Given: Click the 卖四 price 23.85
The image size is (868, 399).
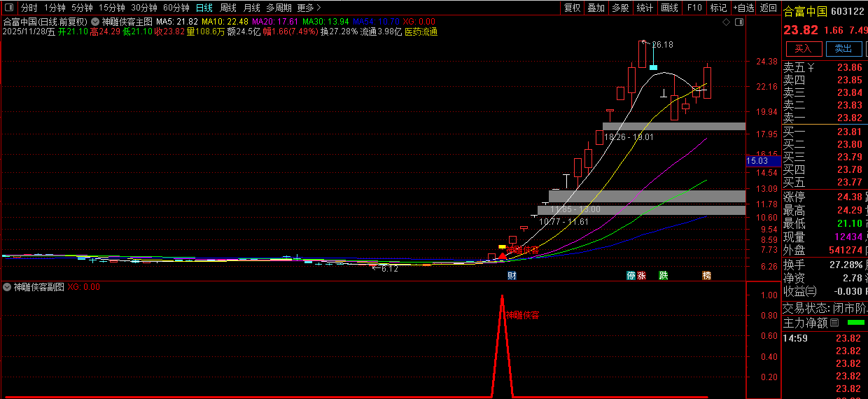Looking at the screenshot, I should click(x=850, y=80).
